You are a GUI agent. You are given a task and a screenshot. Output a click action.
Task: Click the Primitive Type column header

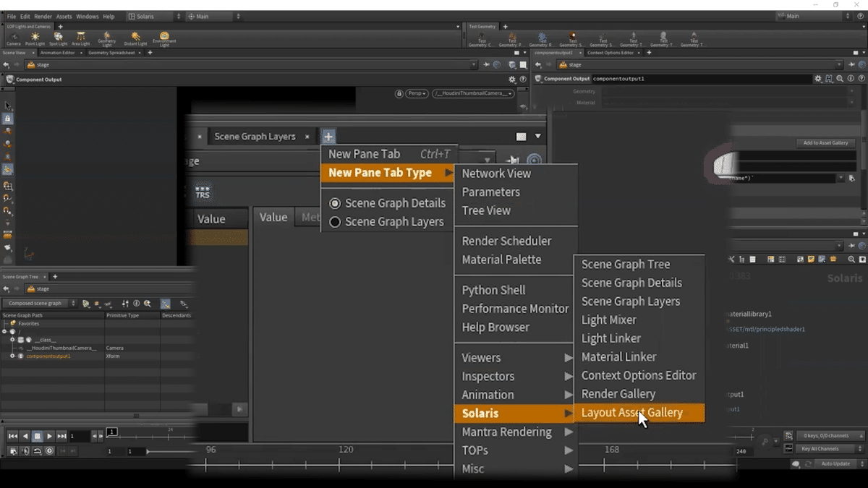click(x=132, y=315)
